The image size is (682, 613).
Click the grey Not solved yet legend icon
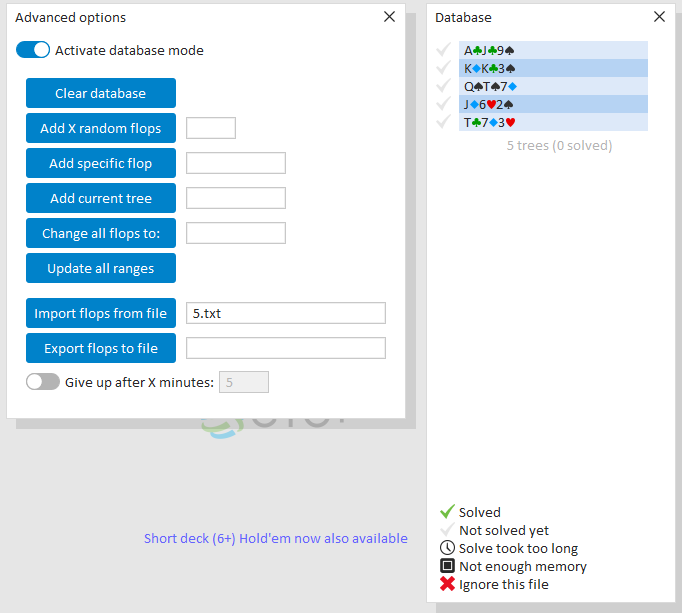click(x=447, y=530)
